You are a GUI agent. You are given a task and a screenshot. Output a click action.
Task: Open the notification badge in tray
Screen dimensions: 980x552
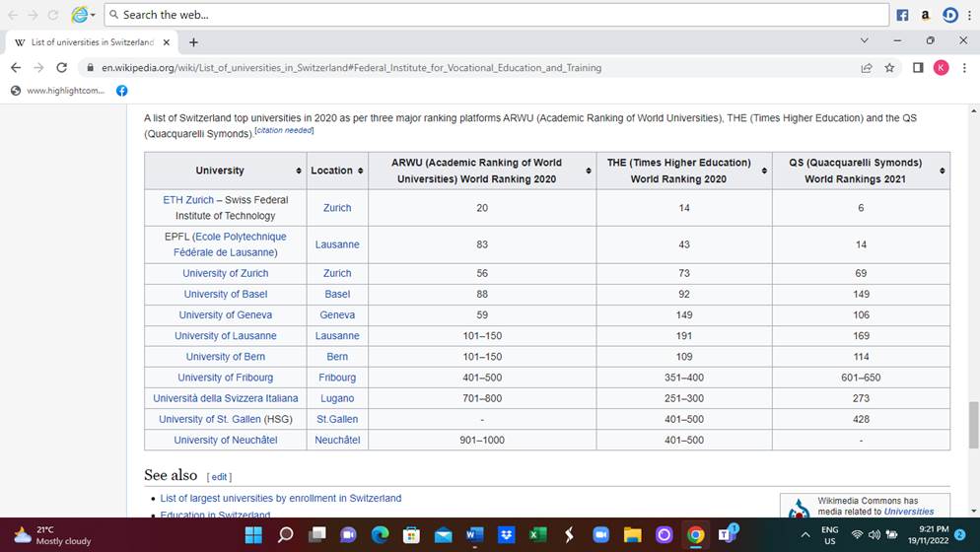[960, 534]
